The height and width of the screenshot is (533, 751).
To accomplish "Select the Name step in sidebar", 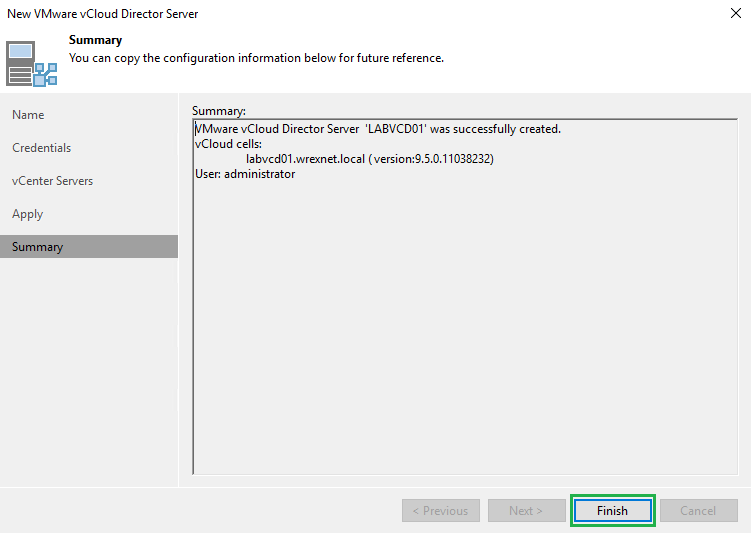I will pyautogui.click(x=28, y=115).
